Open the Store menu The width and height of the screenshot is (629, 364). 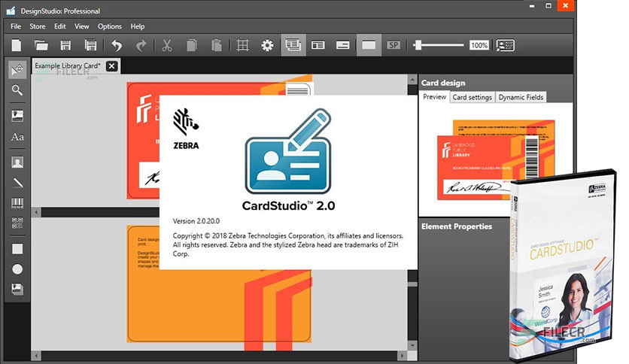38,26
